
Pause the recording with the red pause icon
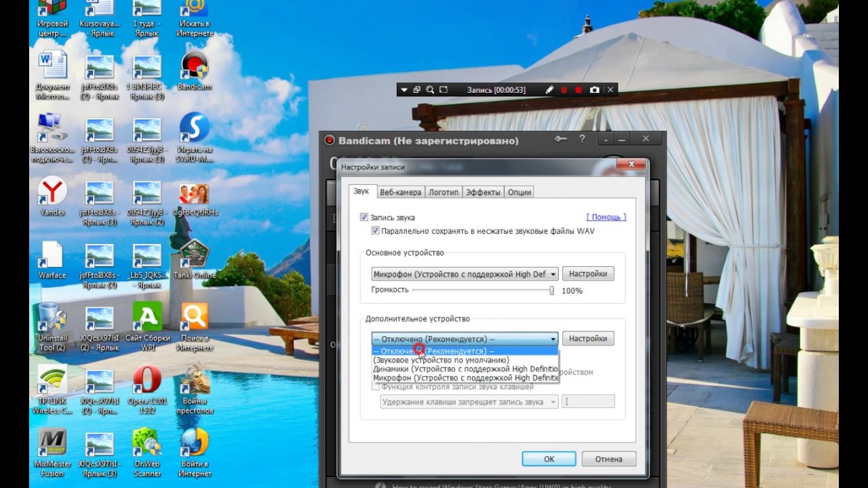pyautogui.click(x=564, y=89)
